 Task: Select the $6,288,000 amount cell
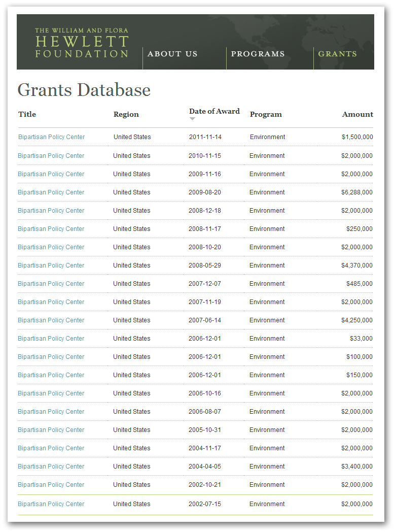tap(357, 192)
